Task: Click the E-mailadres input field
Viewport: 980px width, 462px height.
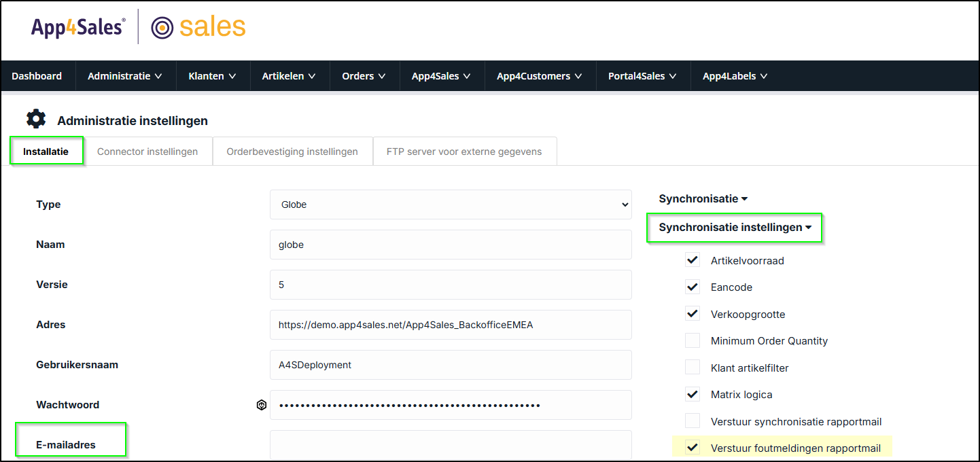Action: coord(451,445)
